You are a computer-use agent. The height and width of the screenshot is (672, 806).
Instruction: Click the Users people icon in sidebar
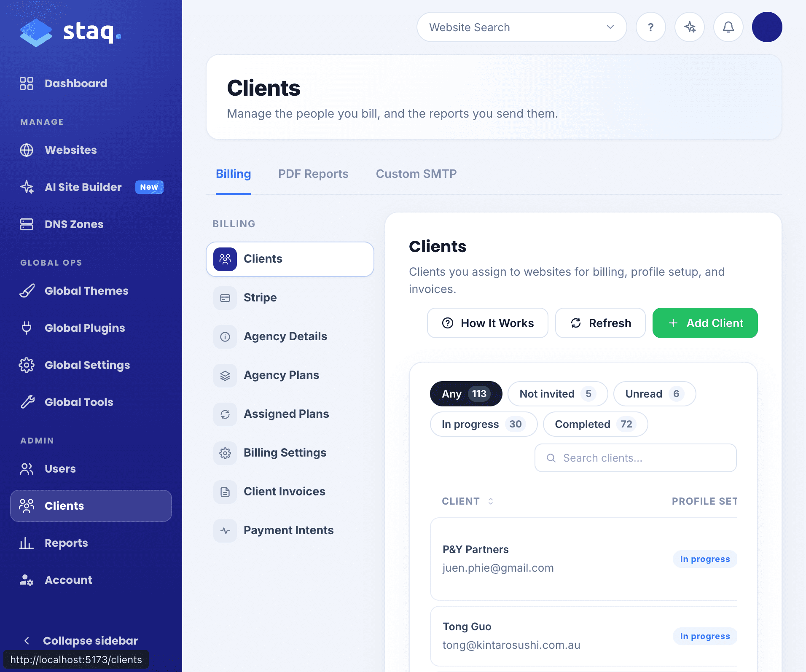click(27, 469)
